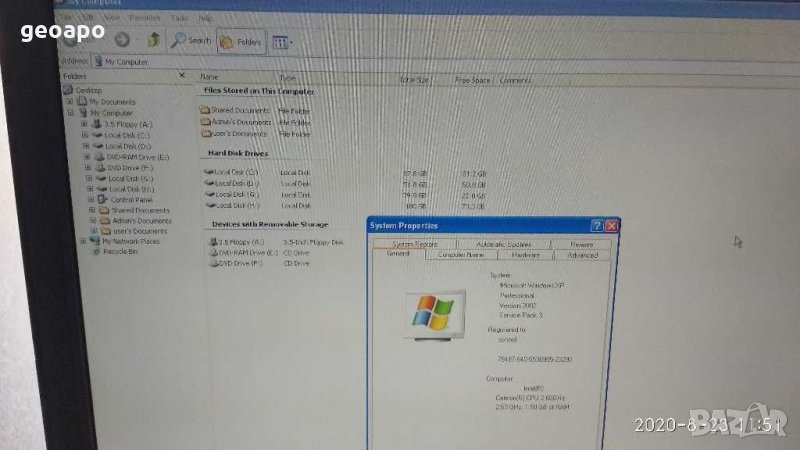Expand Local Disk (C:) tree node
The height and width of the screenshot is (450, 800).
click(85, 135)
